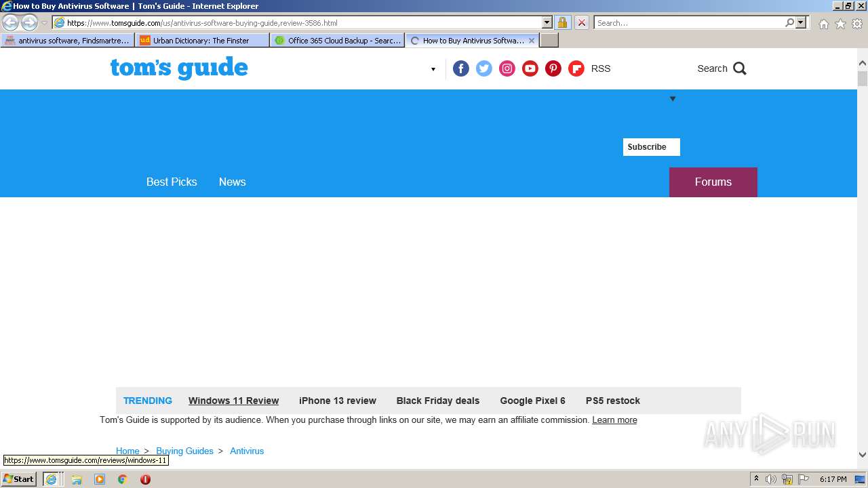Open the search provider dropdown arrow
The image size is (868, 488).
click(x=801, y=22)
